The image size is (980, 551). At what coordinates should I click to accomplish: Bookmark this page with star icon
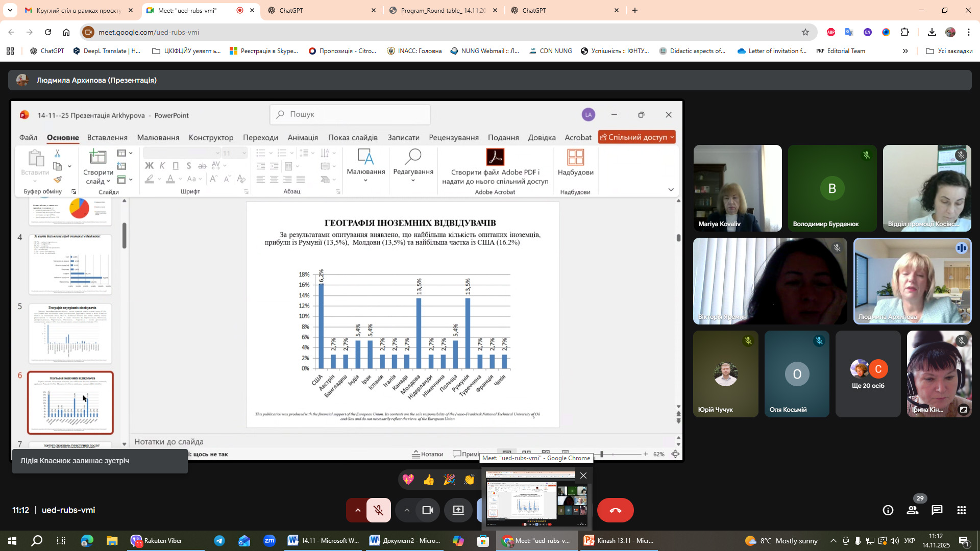pos(805,32)
